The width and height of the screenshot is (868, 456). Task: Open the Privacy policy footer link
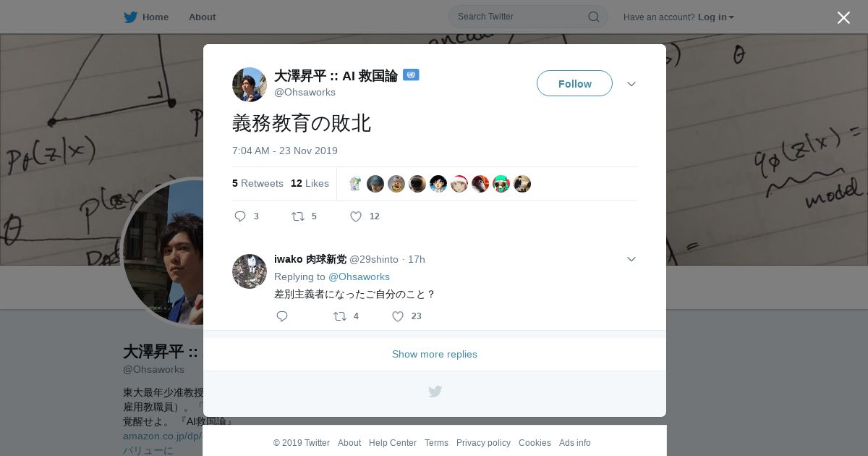pyautogui.click(x=483, y=443)
